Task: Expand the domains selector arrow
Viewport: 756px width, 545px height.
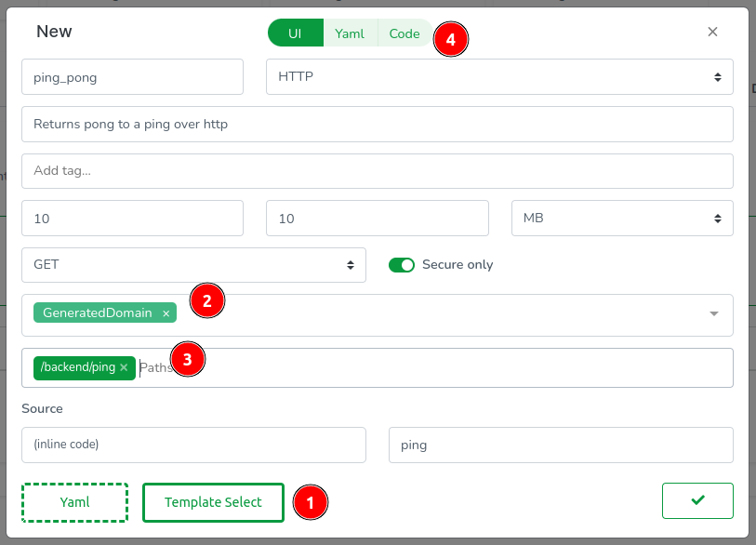Action: coord(714,314)
